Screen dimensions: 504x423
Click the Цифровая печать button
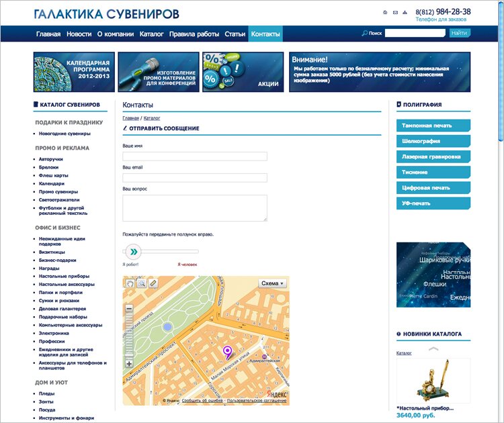click(433, 187)
